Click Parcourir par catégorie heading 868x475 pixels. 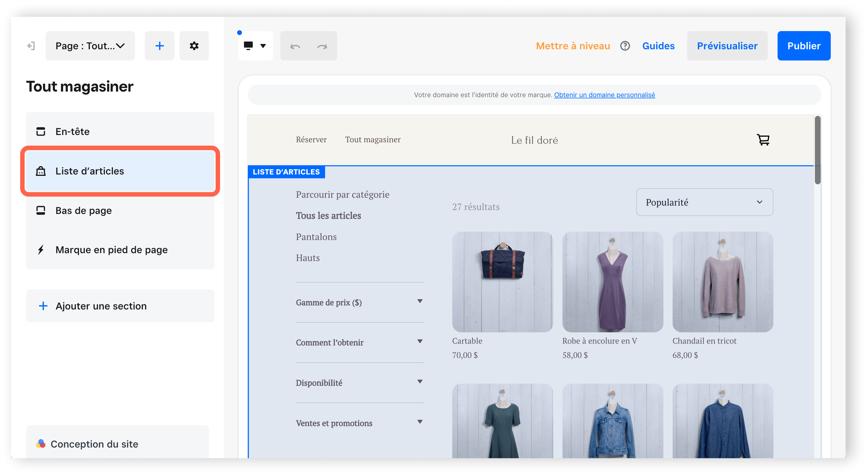pos(342,195)
